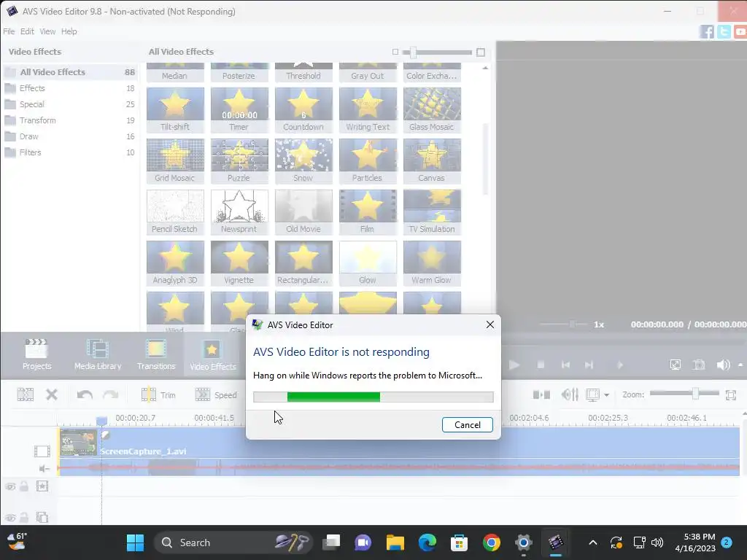This screenshot has width=747, height=560.
Task: Click the audio mixer icon near Zoom
Action: (x=570, y=394)
